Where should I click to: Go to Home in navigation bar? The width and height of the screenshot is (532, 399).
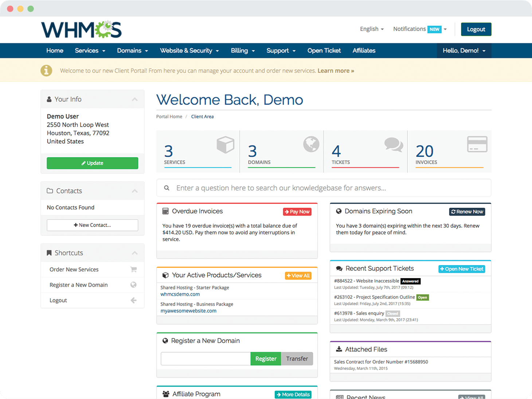(x=55, y=51)
